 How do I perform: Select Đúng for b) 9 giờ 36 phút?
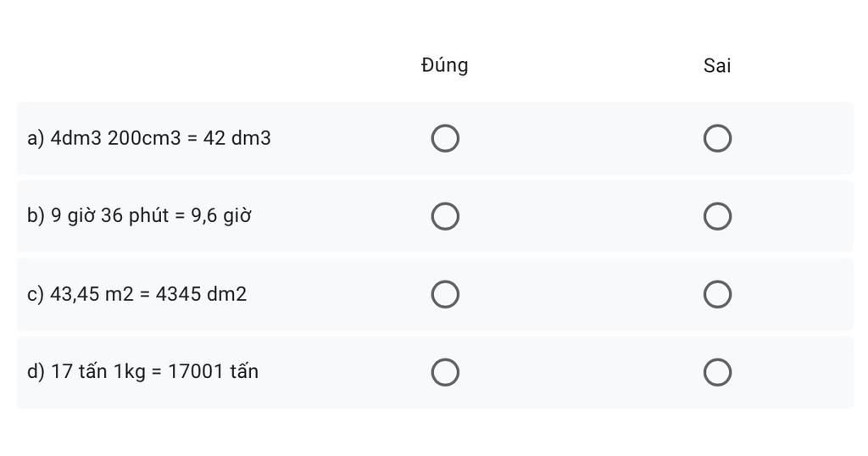tap(445, 216)
